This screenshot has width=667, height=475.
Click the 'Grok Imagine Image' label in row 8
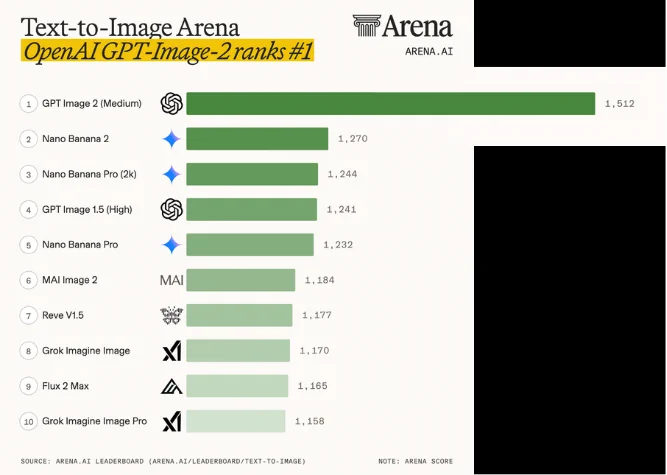click(x=86, y=350)
